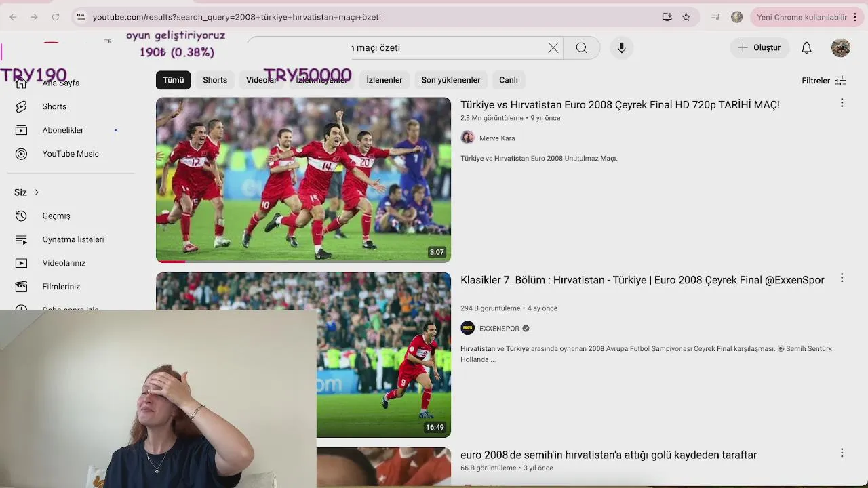Select the Tümü filter chip
The image size is (868, 488).
click(173, 80)
